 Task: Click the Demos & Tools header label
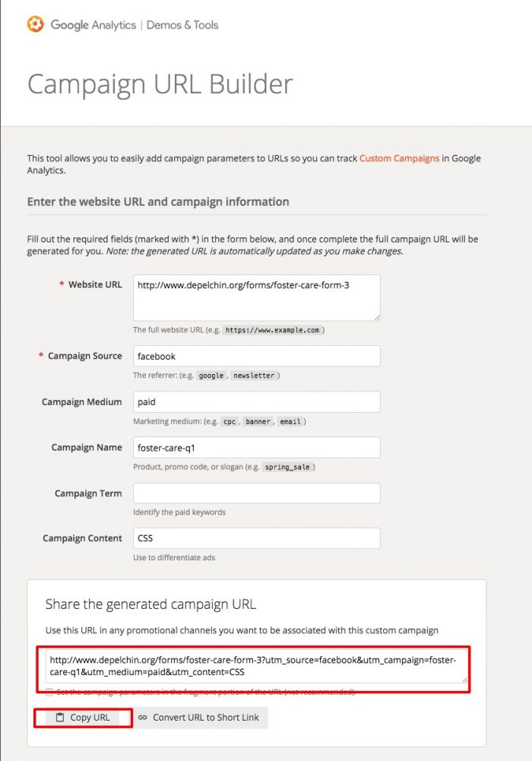182,24
